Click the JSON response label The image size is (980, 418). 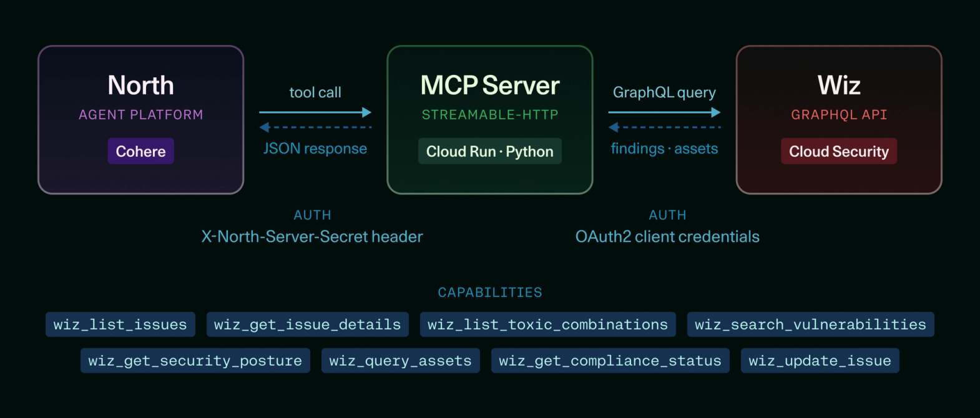(315, 148)
